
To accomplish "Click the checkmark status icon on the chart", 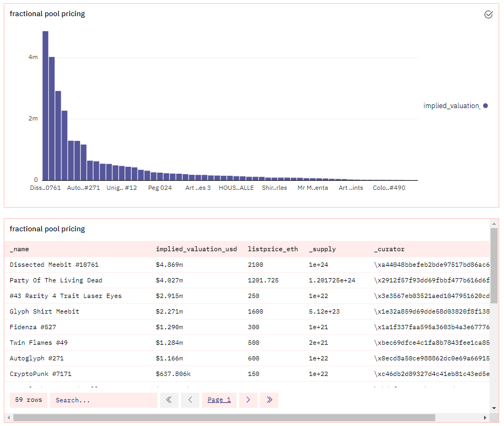I will [x=488, y=15].
